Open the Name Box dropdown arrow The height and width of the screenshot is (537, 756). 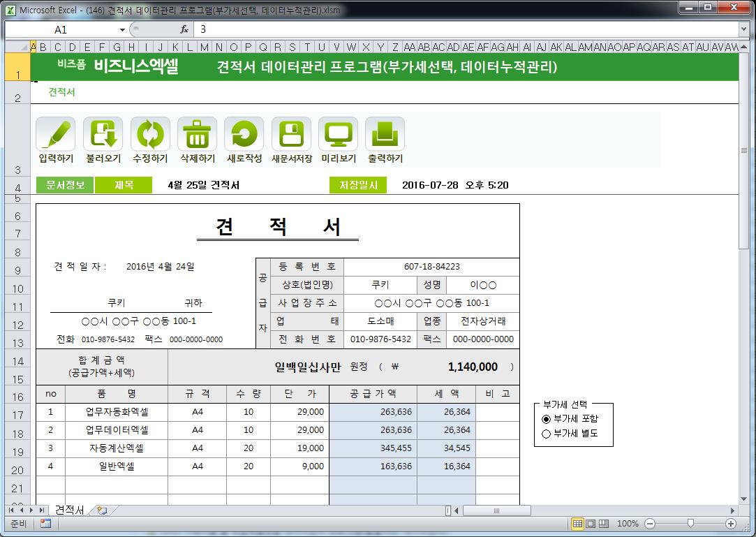(122, 30)
